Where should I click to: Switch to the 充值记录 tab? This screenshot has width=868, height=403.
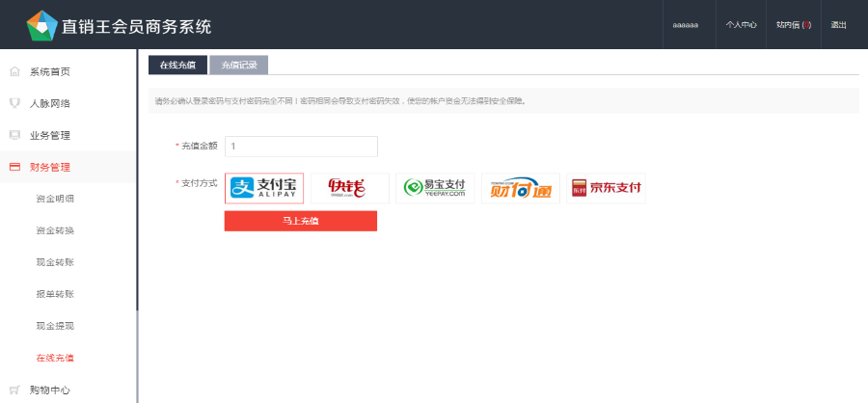click(x=239, y=65)
